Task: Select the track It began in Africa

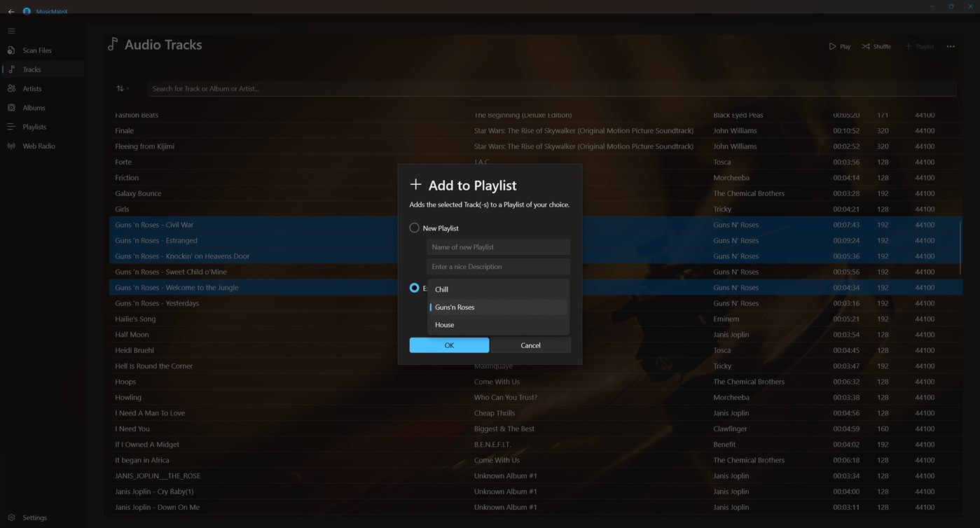Action: tap(536, 460)
